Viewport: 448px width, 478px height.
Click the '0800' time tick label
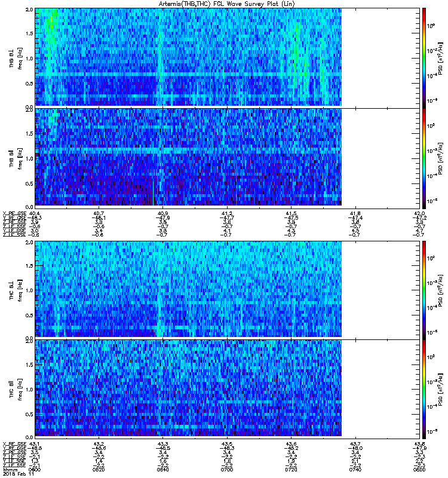[x=420, y=470]
